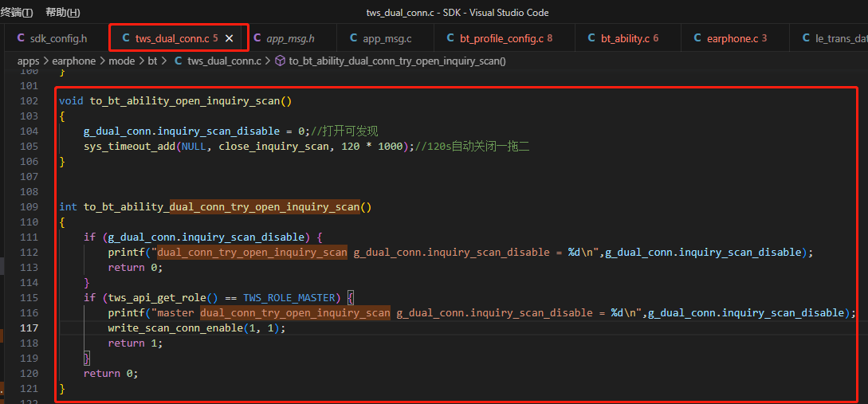Open the 终端(T) menu
The width and height of the screenshot is (868, 404).
click(16, 13)
